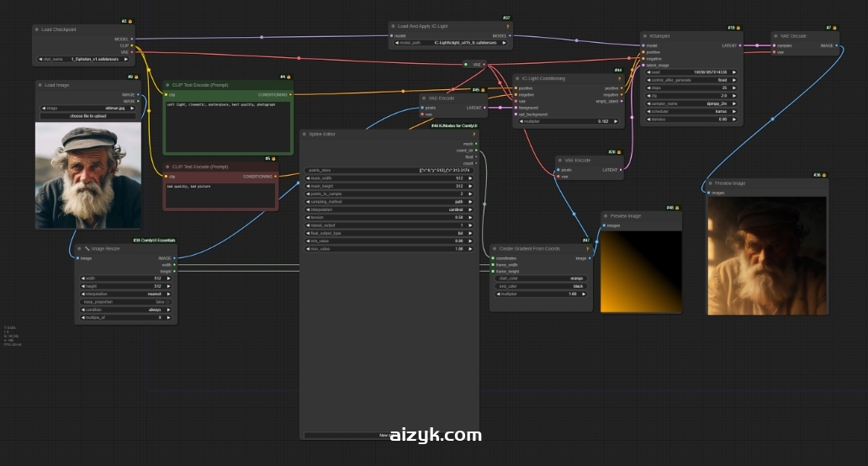
Task: Click the help icon on Create Gradient From Coords
Action: click(588, 249)
